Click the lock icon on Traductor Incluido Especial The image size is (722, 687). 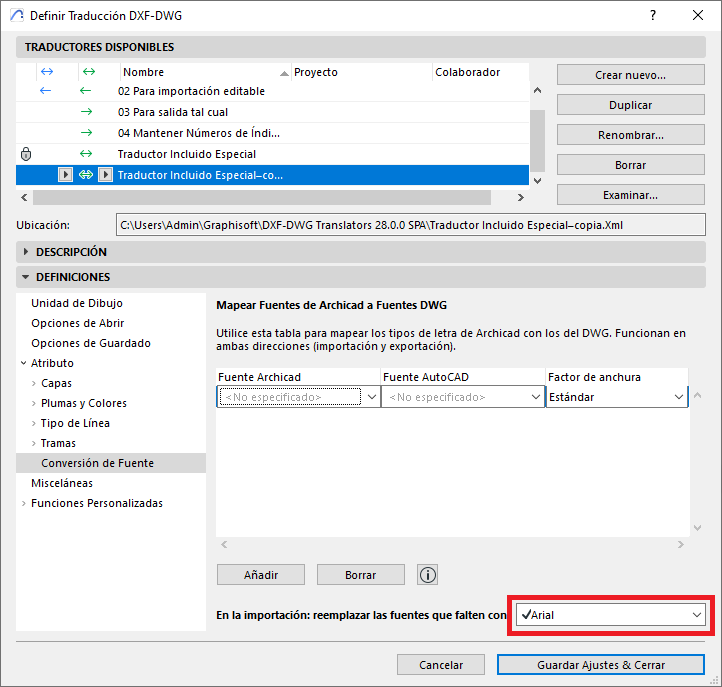[x=26, y=154]
